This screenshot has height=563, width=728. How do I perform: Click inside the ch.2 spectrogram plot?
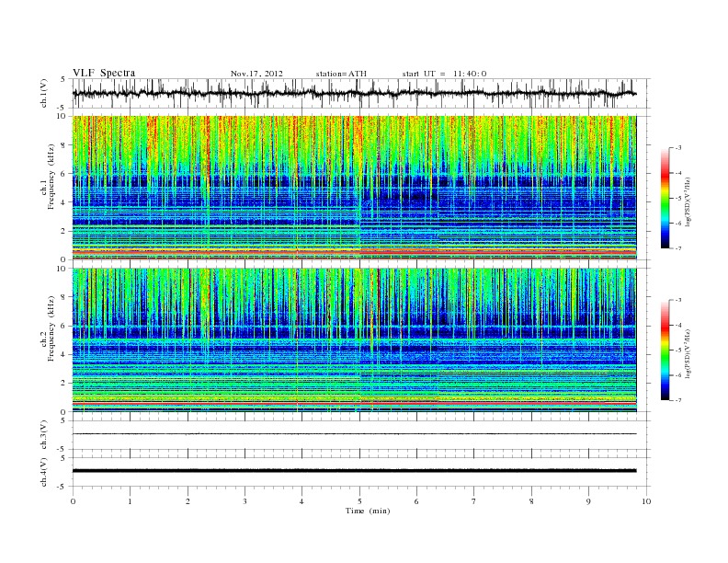(354, 340)
